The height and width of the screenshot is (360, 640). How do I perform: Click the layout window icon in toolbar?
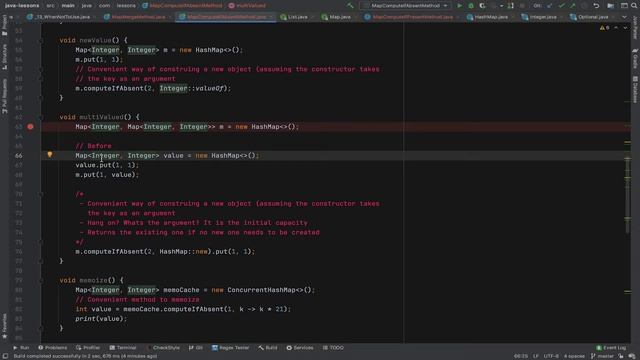coord(624,6)
